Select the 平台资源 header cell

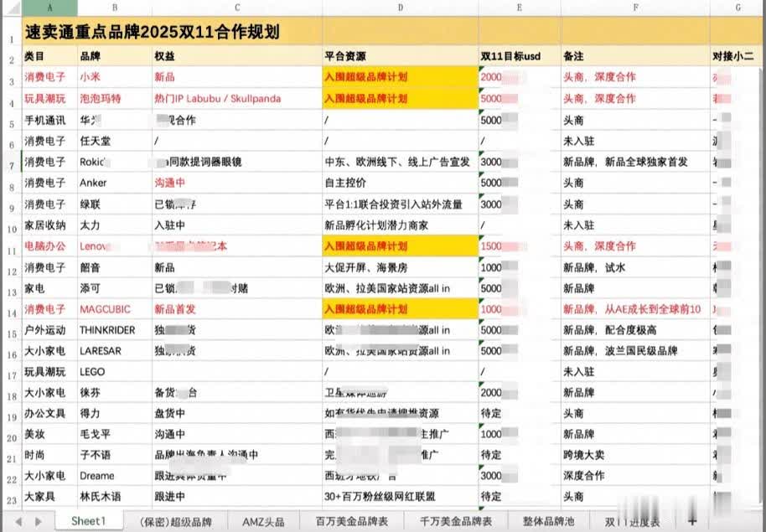click(401, 56)
